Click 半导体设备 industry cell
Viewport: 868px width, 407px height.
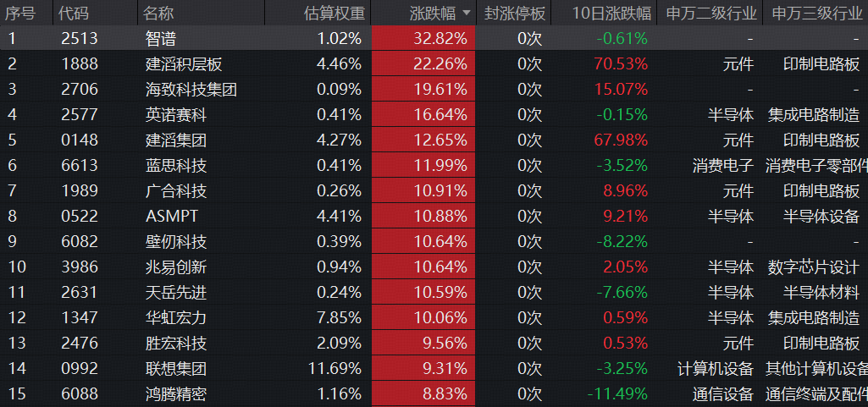pyautogui.click(x=821, y=216)
